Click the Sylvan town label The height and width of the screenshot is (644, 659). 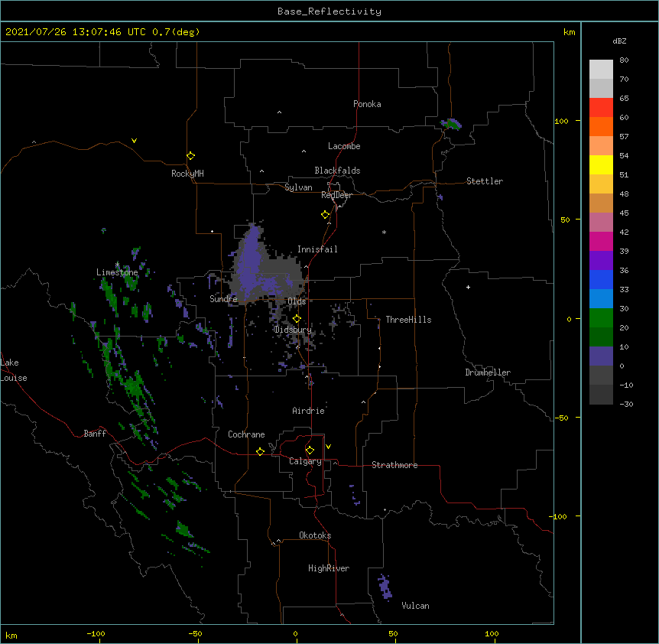298,187
